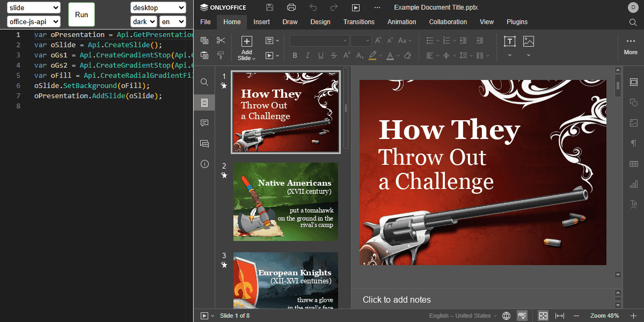The width and height of the screenshot is (644, 322).
Task: Click the More toolbar button
Action: tap(631, 46)
